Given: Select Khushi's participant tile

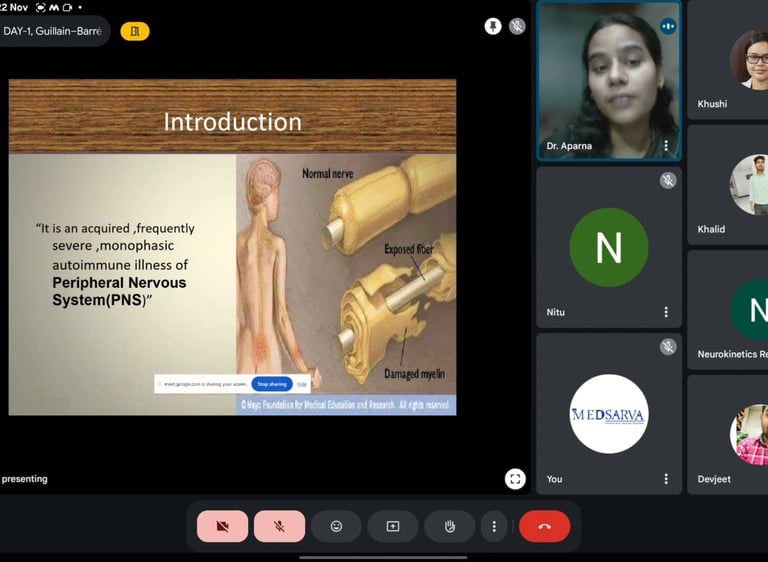Looking at the screenshot, I should pos(728,60).
